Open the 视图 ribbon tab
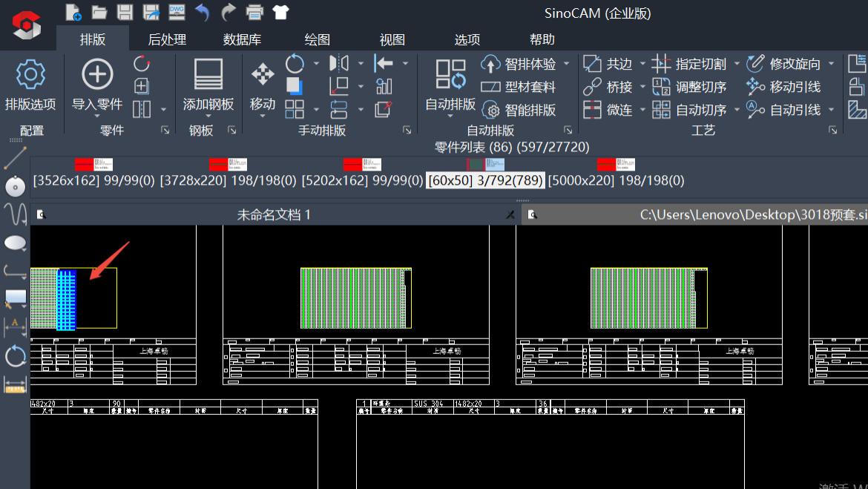Viewport: 868px width, 489px height. pyautogui.click(x=392, y=39)
